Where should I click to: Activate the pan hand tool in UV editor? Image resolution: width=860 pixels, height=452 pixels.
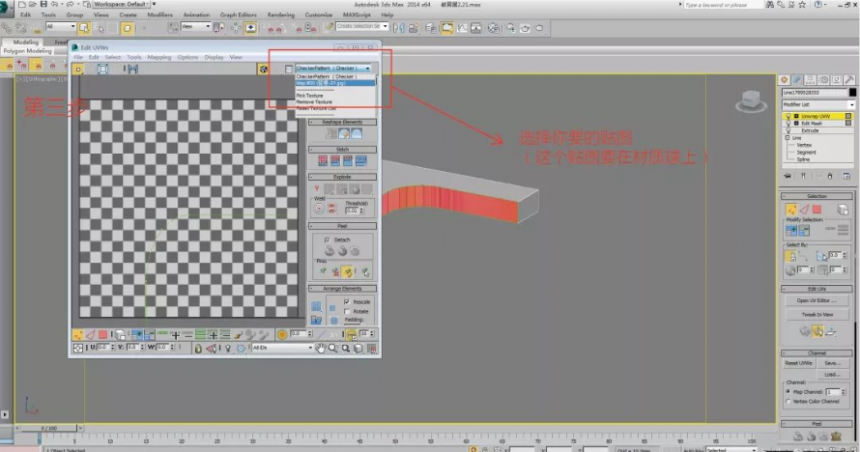click(321, 348)
